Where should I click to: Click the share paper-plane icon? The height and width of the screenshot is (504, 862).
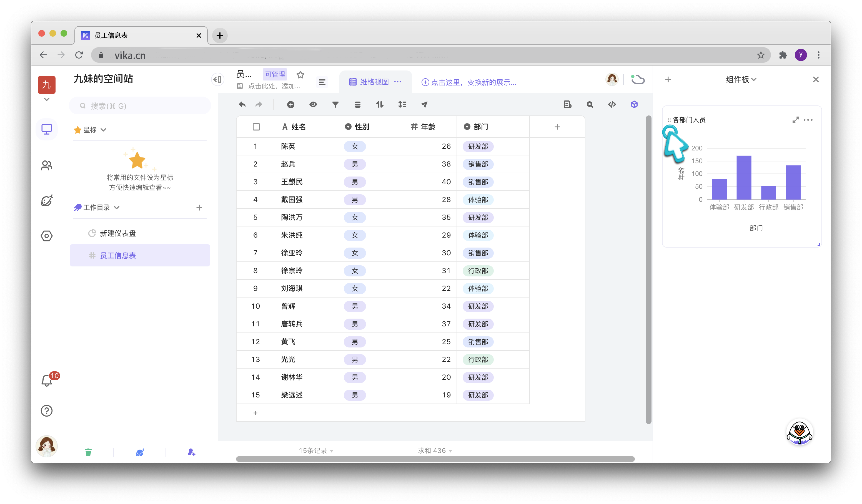point(424,105)
